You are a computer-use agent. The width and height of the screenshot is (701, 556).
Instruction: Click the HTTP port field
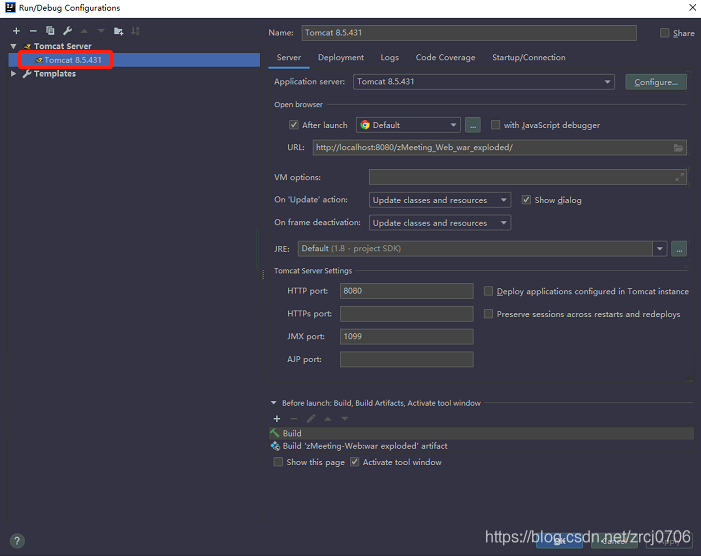pyautogui.click(x=406, y=291)
